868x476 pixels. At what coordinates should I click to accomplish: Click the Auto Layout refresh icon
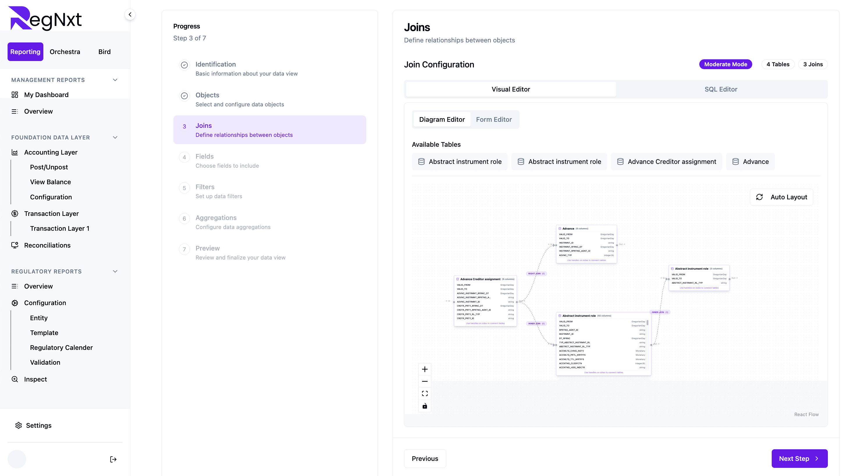(x=759, y=197)
